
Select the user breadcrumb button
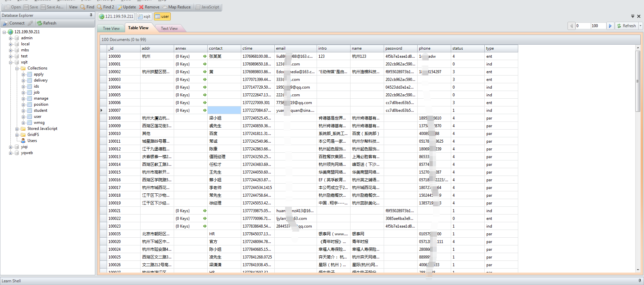coord(162,16)
